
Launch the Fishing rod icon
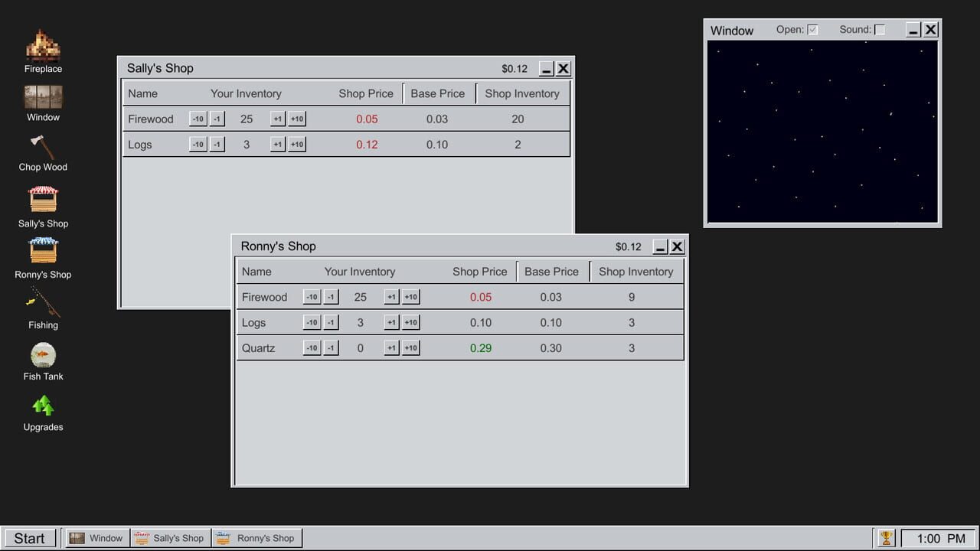[43, 302]
